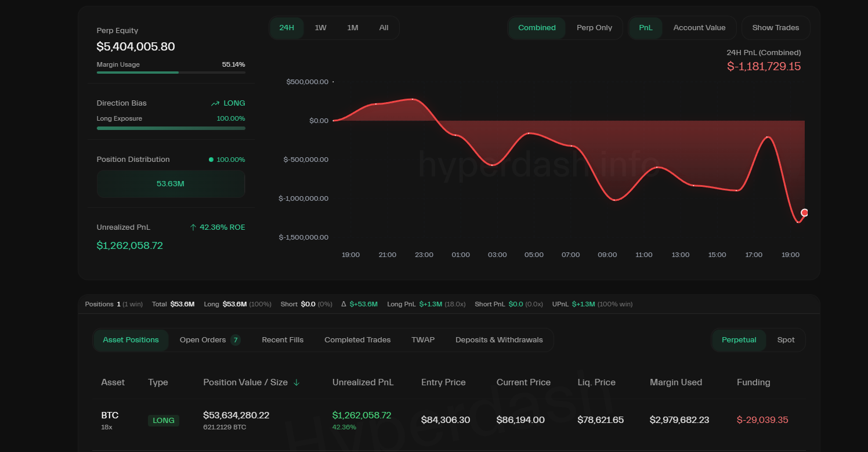Select the 1W time range
The image size is (868, 452).
click(x=320, y=28)
